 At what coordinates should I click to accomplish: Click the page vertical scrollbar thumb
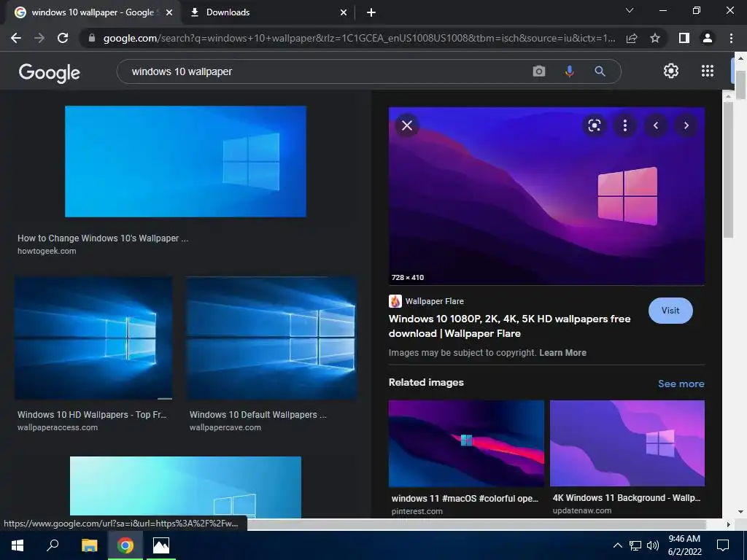click(740, 85)
